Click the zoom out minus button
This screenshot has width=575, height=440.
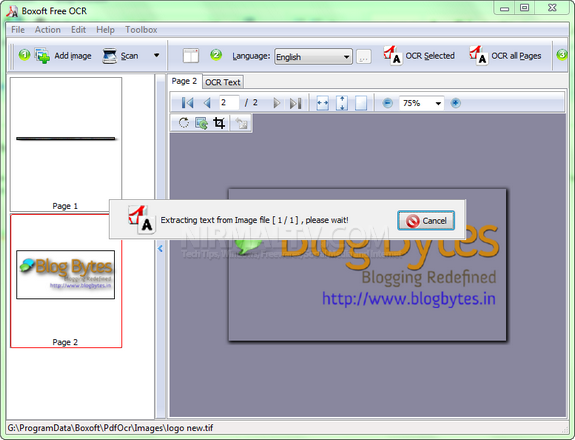387,103
